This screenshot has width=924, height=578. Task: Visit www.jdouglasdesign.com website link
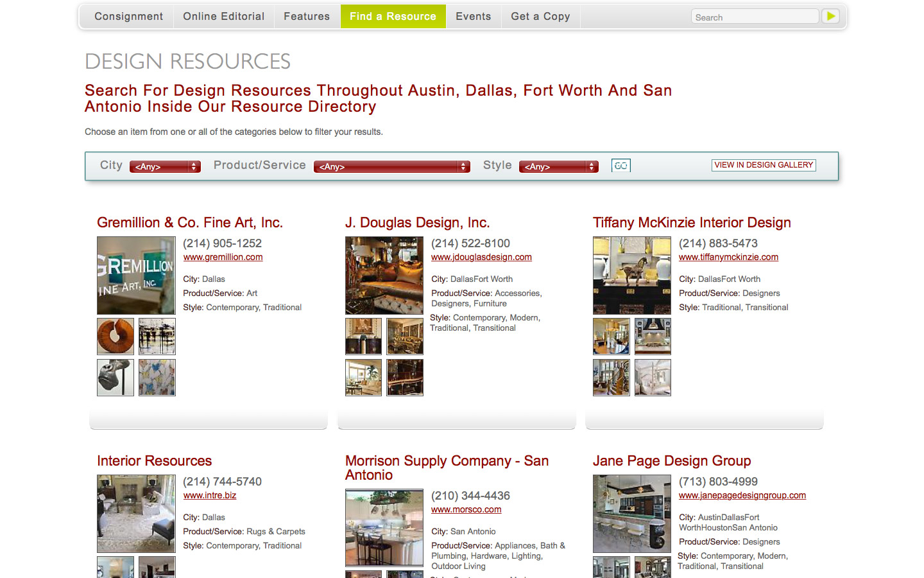pos(481,257)
